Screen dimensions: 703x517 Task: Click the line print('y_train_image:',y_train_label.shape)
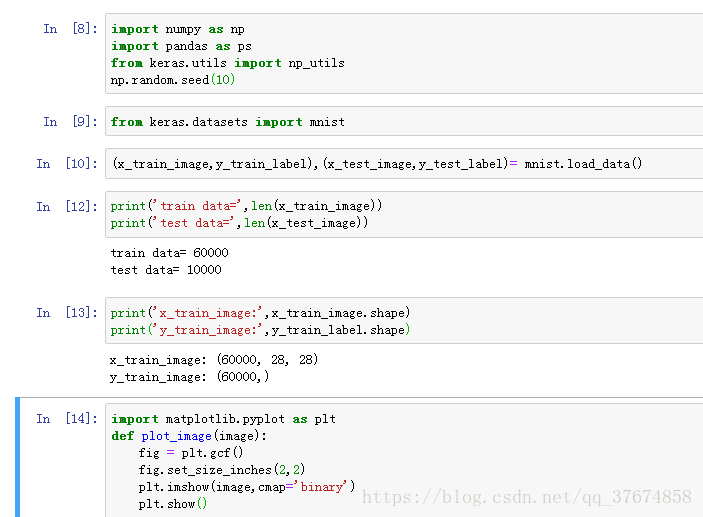click(x=260, y=330)
